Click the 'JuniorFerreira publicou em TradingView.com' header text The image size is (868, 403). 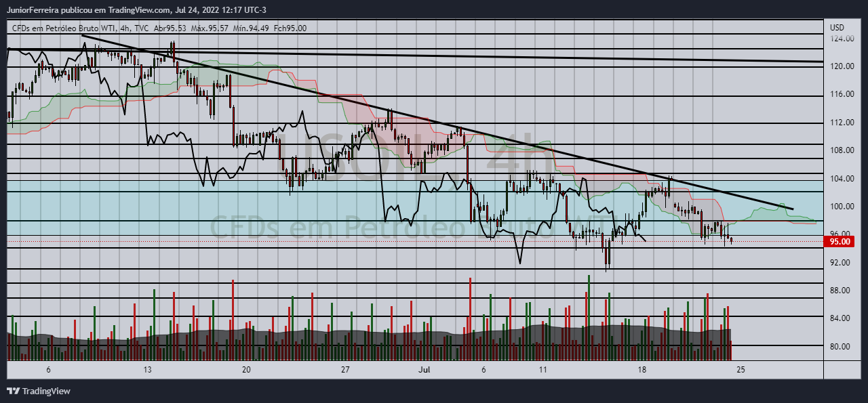(x=88, y=10)
